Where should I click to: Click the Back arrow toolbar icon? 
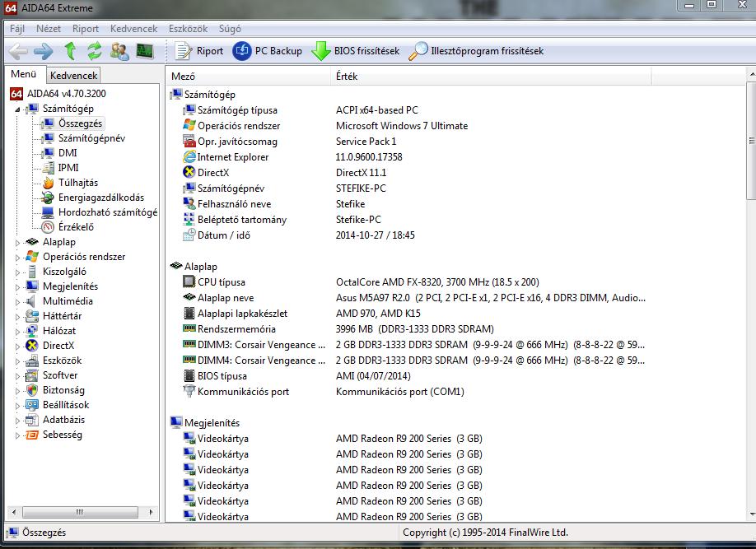point(18,51)
